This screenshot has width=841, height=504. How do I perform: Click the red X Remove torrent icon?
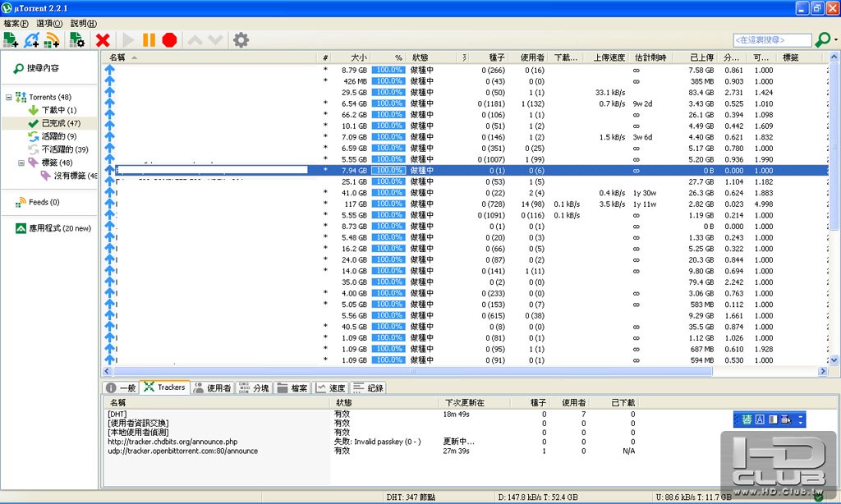[x=103, y=40]
